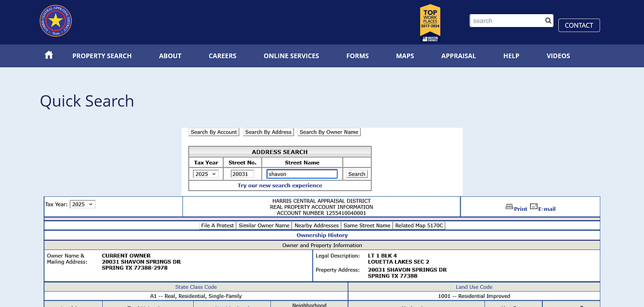
Task: Select Search By Account
Action: tap(214, 132)
